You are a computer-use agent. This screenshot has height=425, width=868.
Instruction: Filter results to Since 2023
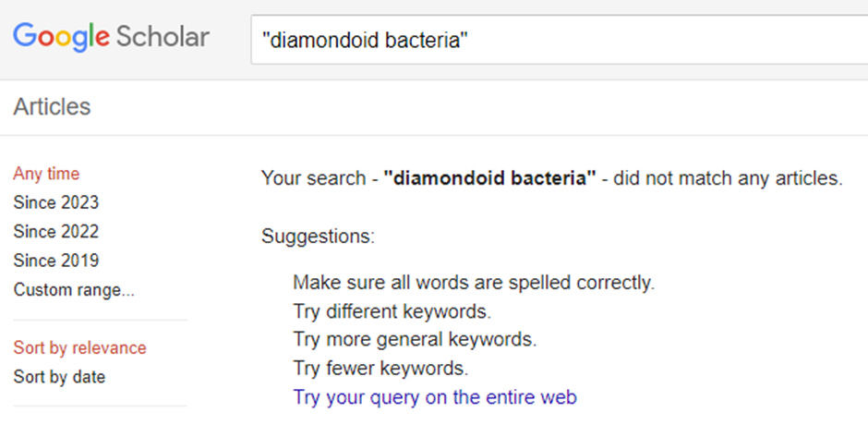(55, 202)
